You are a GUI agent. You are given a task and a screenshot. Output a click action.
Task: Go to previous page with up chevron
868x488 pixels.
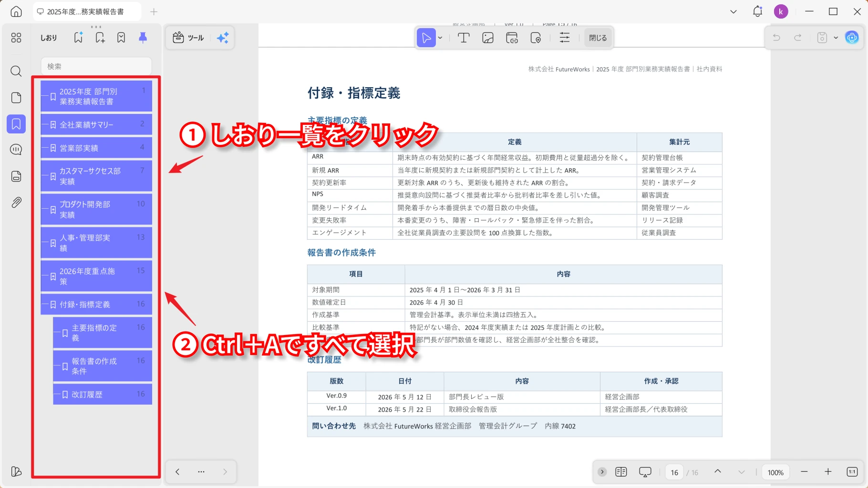pyautogui.click(x=717, y=472)
